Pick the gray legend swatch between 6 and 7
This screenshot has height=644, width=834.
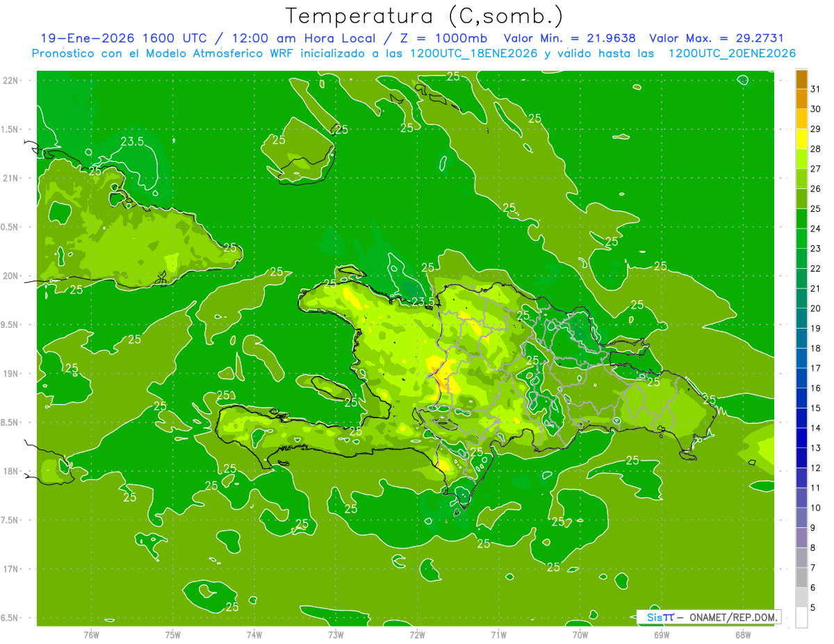[801, 577]
